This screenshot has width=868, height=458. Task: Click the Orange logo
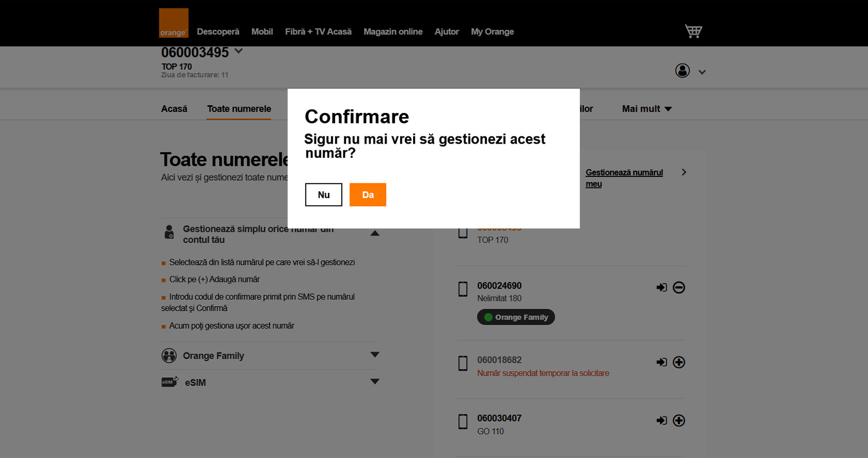pyautogui.click(x=173, y=23)
